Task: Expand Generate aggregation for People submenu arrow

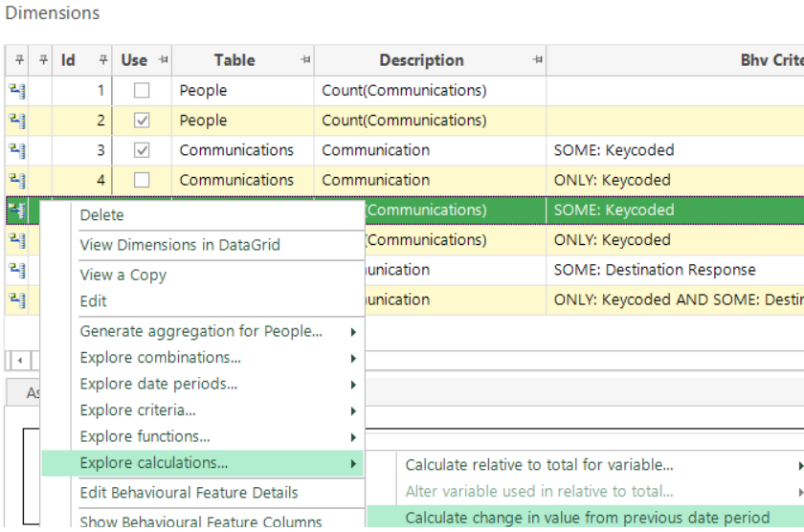Action: [x=353, y=332]
